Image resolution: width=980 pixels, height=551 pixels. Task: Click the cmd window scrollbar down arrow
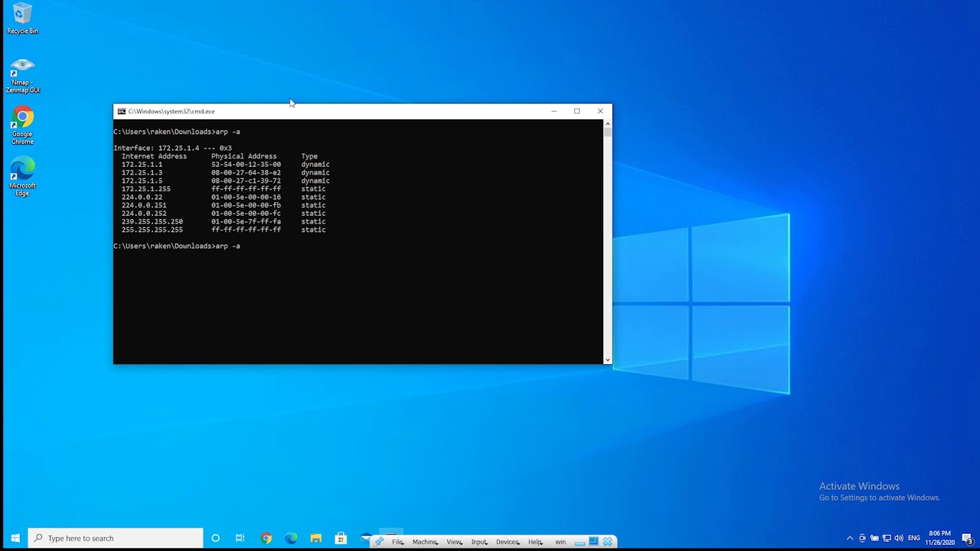pyautogui.click(x=608, y=360)
